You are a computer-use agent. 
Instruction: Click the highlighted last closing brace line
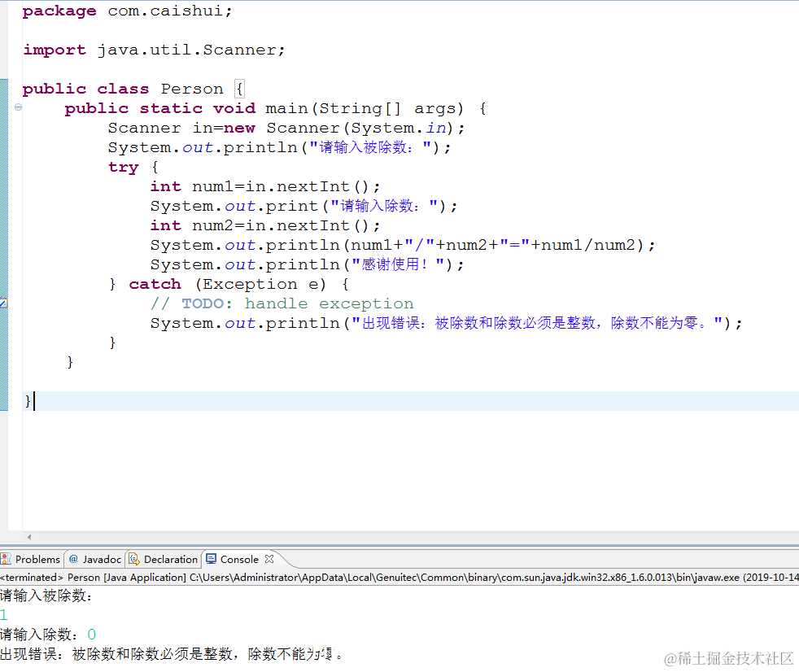point(411,401)
